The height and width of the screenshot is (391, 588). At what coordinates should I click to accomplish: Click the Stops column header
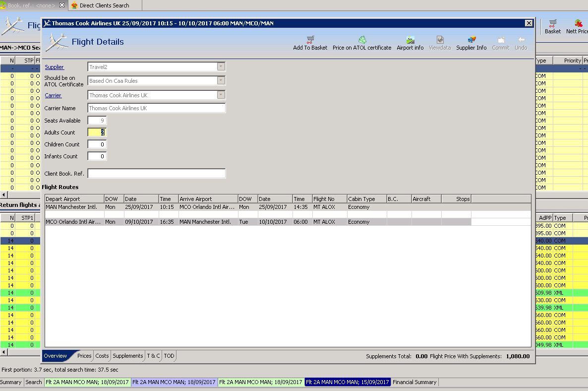point(457,199)
